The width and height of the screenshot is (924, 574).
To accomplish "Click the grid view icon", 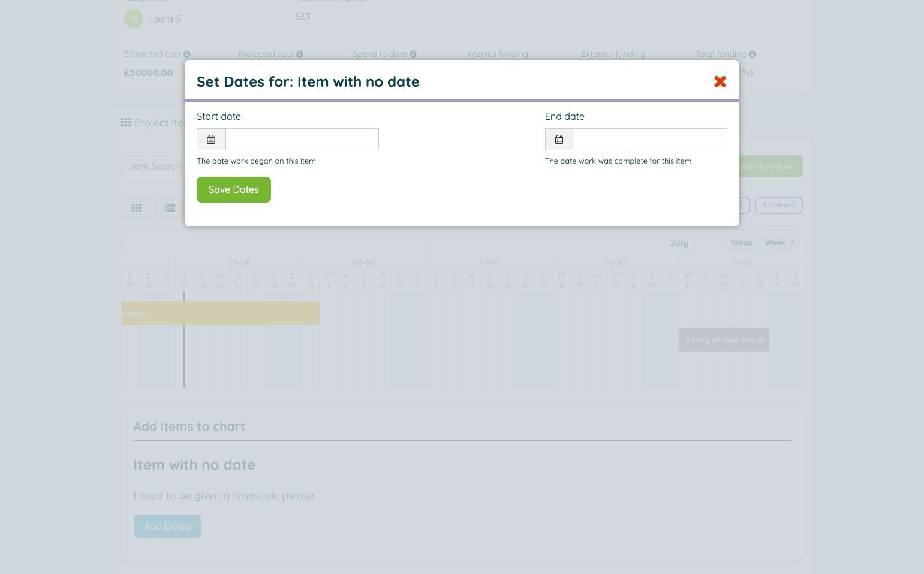I will 137,208.
